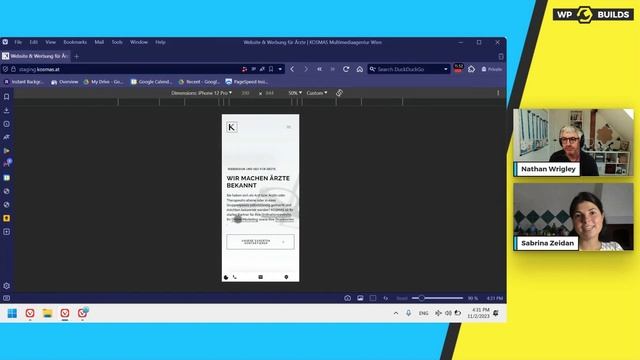Viewport: 640px width, 360px height.
Task: Open File Explorer from taskbar
Action: pyautogui.click(x=47, y=313)
